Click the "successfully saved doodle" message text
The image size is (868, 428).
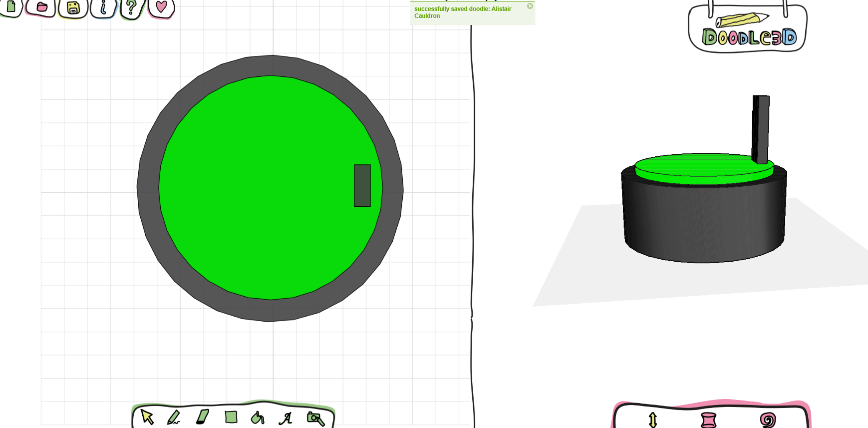click(x=463, y=12)
